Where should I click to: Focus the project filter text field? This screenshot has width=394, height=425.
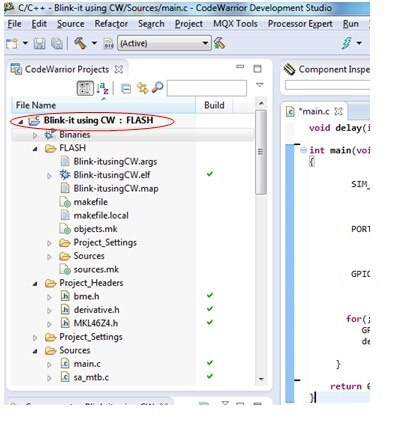pyautogui.click(x=207, y=88)
